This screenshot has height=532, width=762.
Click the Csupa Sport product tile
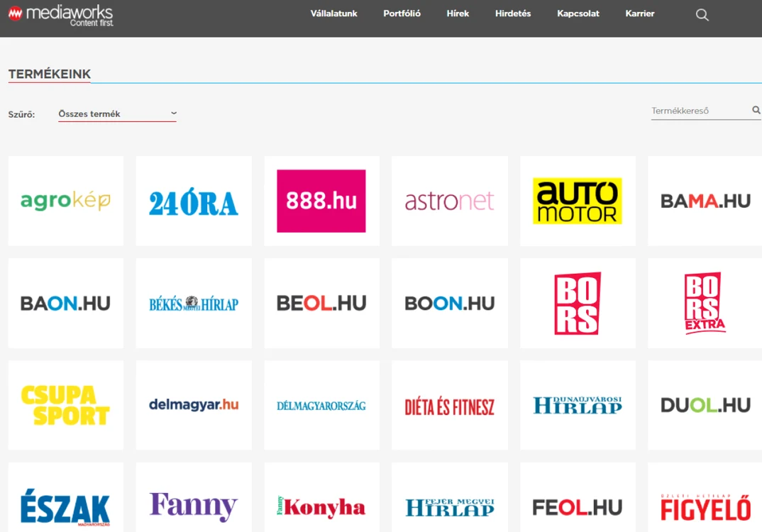coord(65,405)
